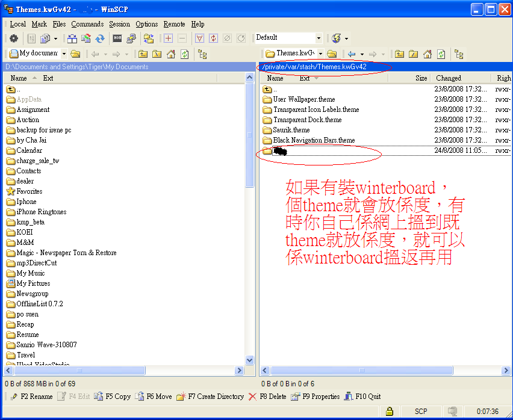Open the Default transfer settings dropdown
The height and width of the screenshot is (420, 513).
point(319,38)
